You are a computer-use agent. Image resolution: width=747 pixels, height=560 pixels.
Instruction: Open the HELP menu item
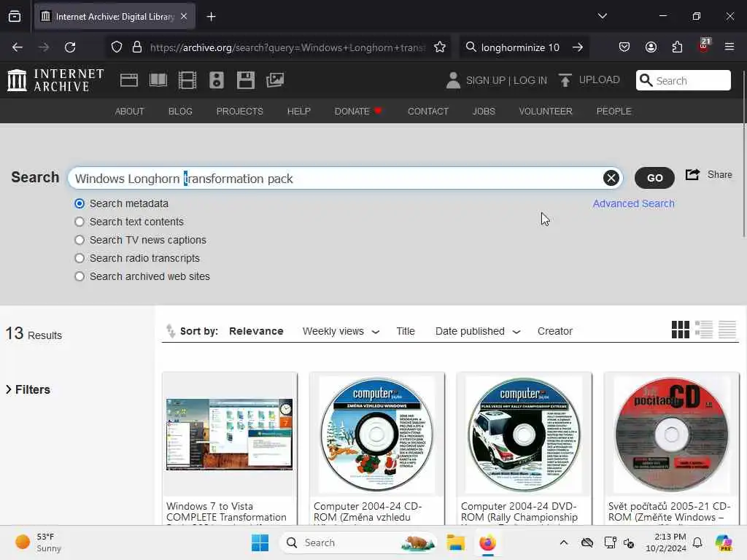click(298, 111)
